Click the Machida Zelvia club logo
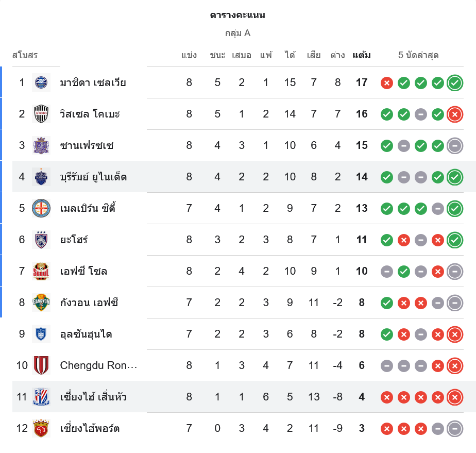Image resolution: width=476 pixels, height=453 pixels. [x=41, y=82]
